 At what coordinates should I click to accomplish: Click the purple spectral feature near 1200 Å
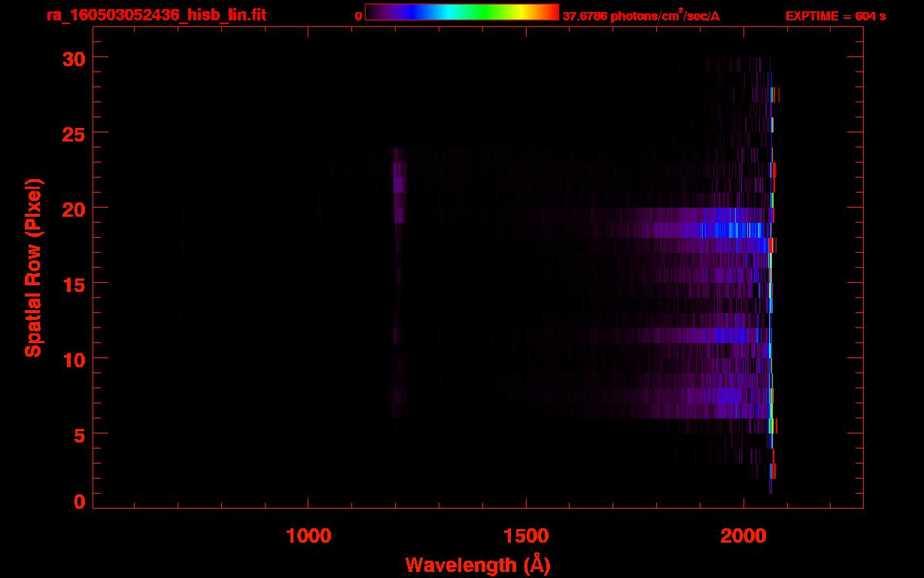tap(399, 185)
